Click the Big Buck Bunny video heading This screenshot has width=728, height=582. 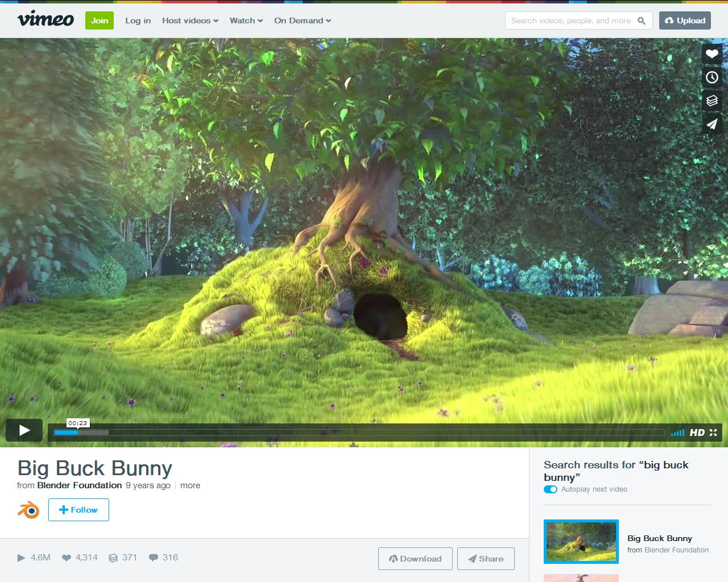[95, 468]
